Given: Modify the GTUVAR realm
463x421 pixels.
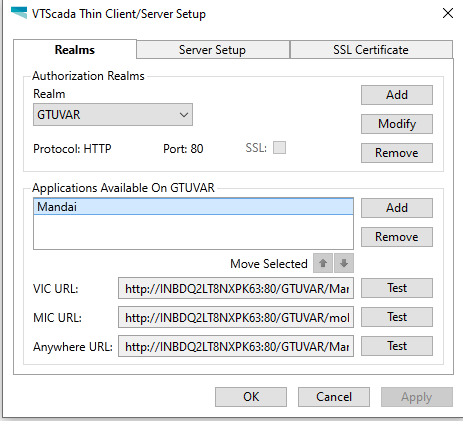Looking at the screenshot, I should click(397, 124).
